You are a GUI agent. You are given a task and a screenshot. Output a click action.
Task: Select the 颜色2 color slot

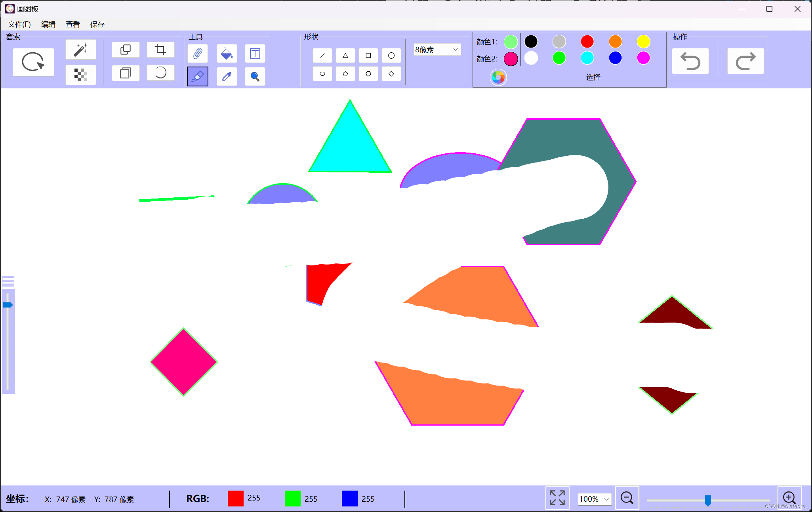(511, 59)
